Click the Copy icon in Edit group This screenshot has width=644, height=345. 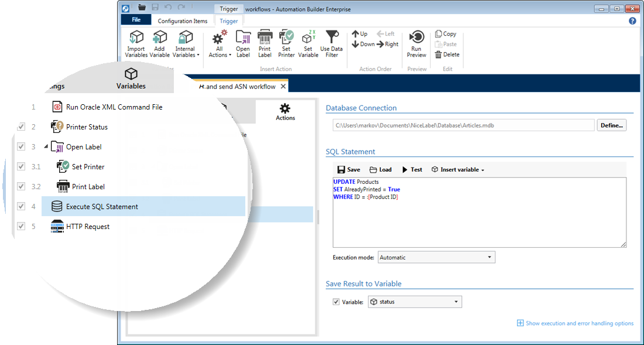(446, 33)
